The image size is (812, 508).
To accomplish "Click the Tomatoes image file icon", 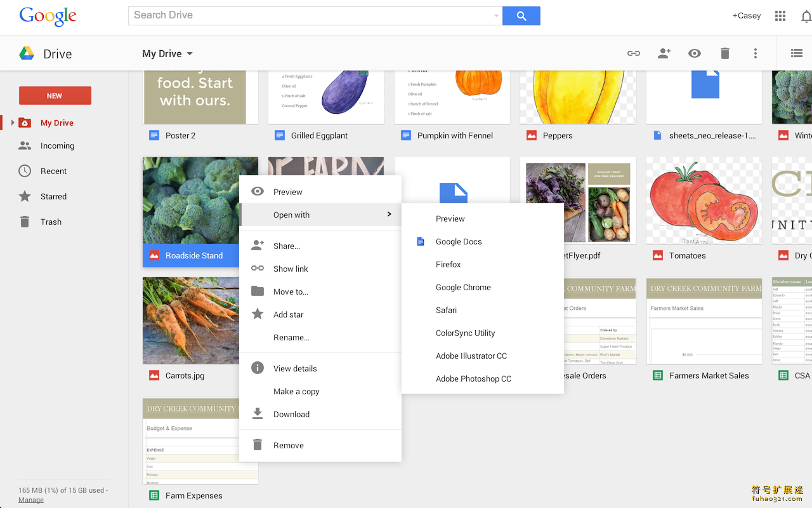I will coord(658,255).
